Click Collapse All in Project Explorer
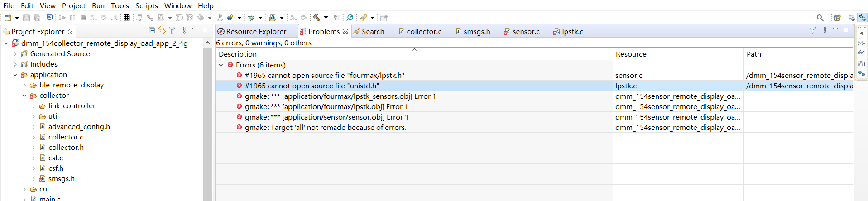The height and width of the screenshot is (201, 868). 152,30
